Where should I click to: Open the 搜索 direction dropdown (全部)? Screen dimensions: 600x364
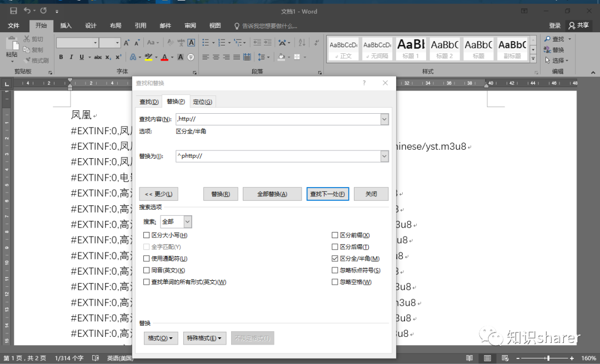click(188, 222)
